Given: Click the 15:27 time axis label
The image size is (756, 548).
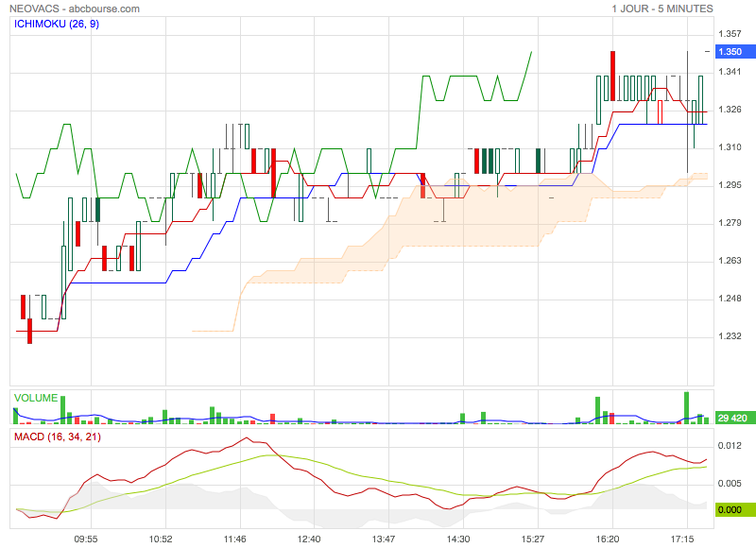Looking at the screenshot, I should pyautogui.click(x=533, y=539).
